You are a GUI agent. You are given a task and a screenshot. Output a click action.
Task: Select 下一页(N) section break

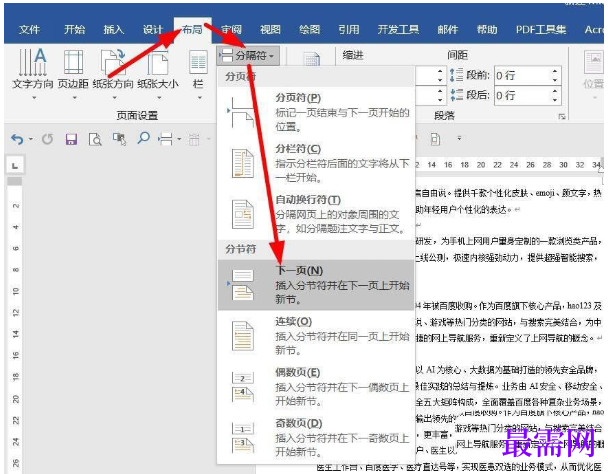tap(316, 285)
